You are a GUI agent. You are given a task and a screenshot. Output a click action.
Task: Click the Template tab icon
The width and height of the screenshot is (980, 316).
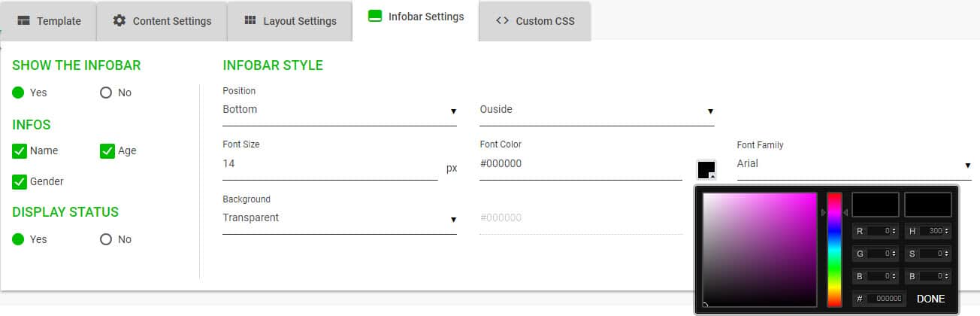pyautogui.click(x=24, y=21)
